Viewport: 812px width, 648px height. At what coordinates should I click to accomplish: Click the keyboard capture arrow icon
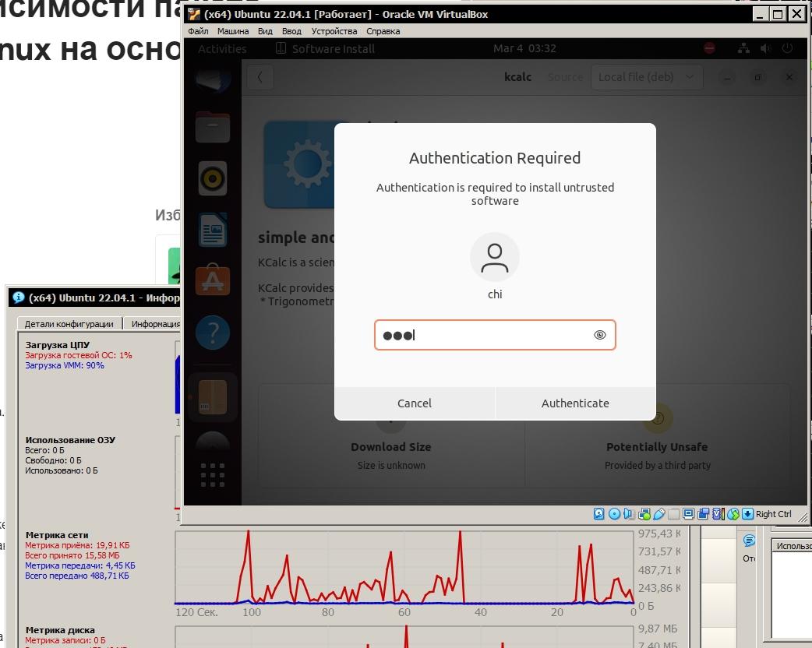tap(747, 514)
